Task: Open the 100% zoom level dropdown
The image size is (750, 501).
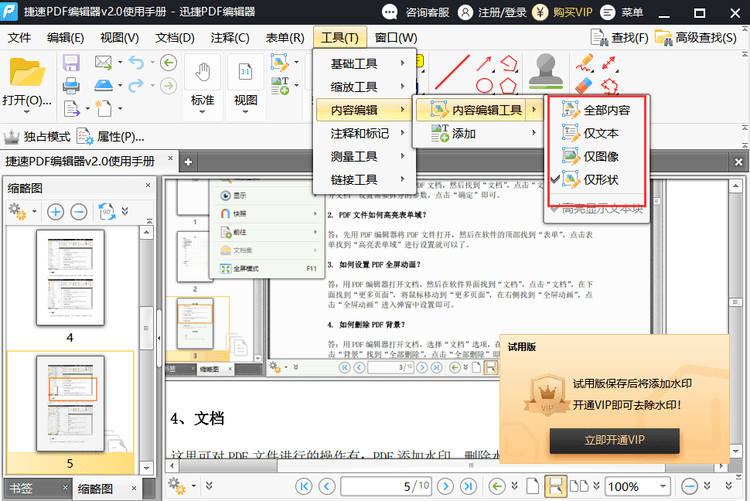Action: pos(662,487)
